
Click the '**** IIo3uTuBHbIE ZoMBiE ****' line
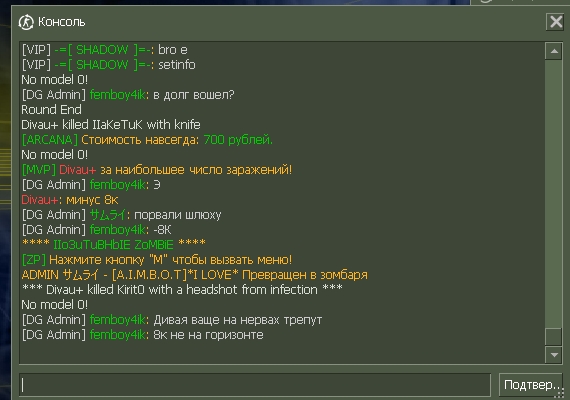tap(113, 244)
